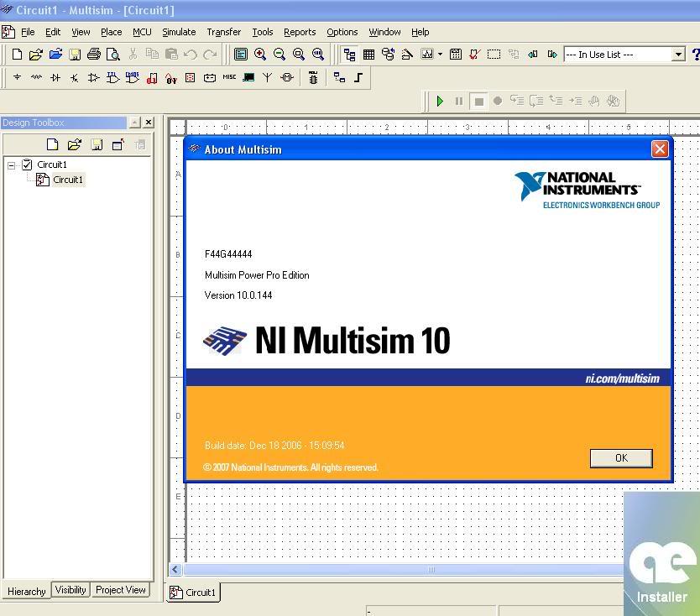700x616 pixels.
Task: Click the ni.com/multisim link
Action: click(x=622, y=378)
